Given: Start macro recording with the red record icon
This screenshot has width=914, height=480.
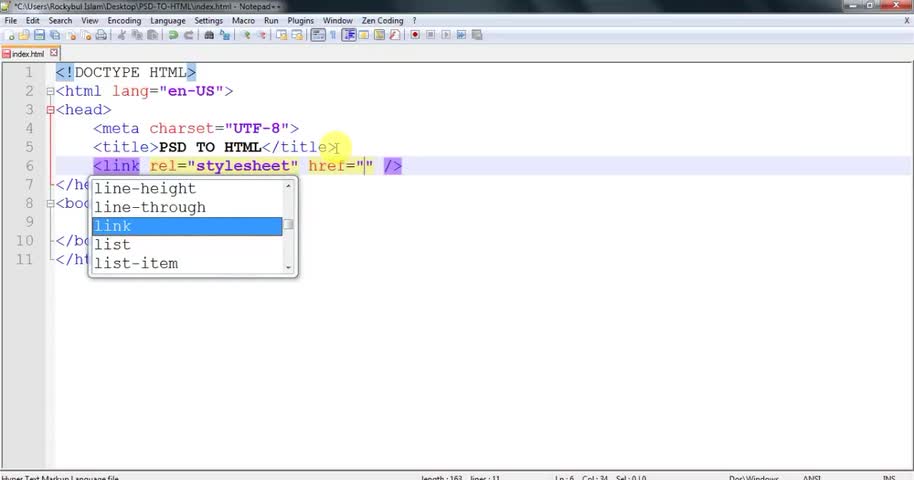Looking at the screenshot, I should pos(415,35).
